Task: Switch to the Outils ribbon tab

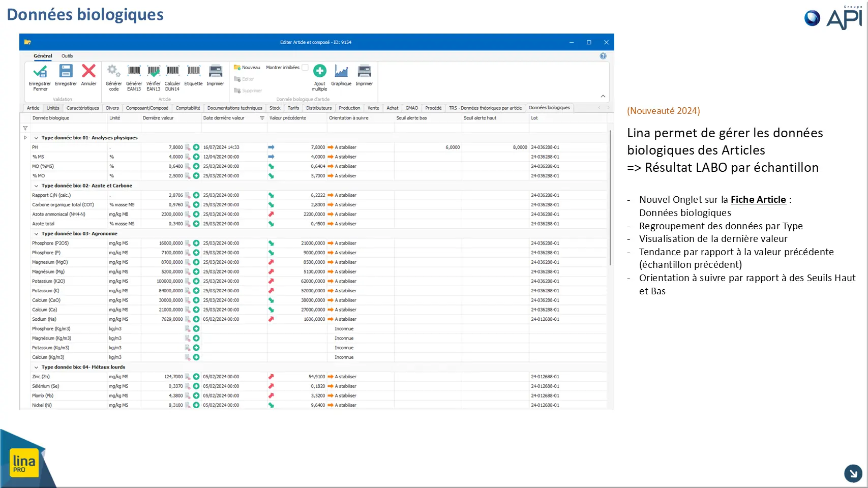Action: pyautogui.click(x=67, y=56)
